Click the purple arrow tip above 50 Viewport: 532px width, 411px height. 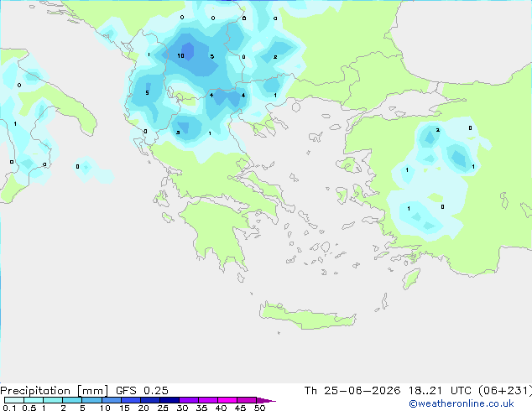[265, 400]
